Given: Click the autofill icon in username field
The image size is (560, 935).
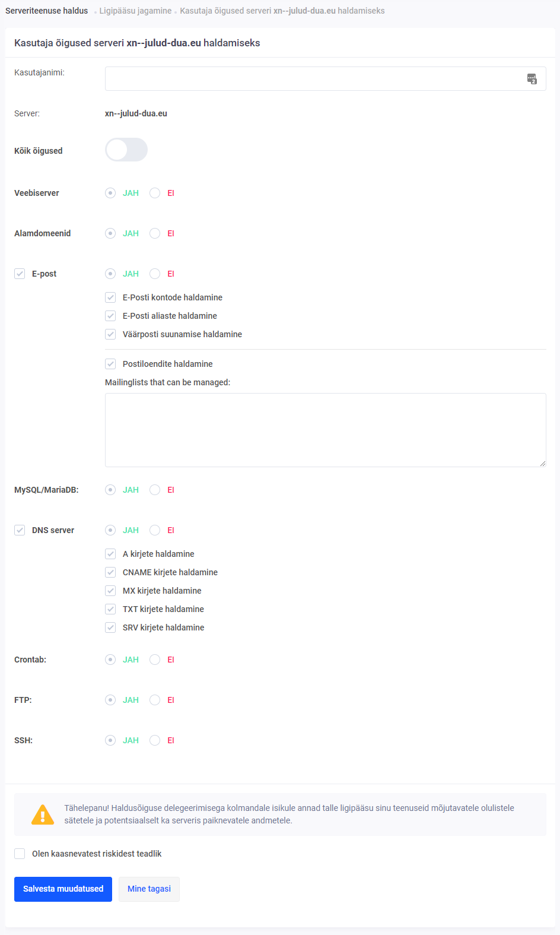Looking at the screenshot, I should click(532, 79).
